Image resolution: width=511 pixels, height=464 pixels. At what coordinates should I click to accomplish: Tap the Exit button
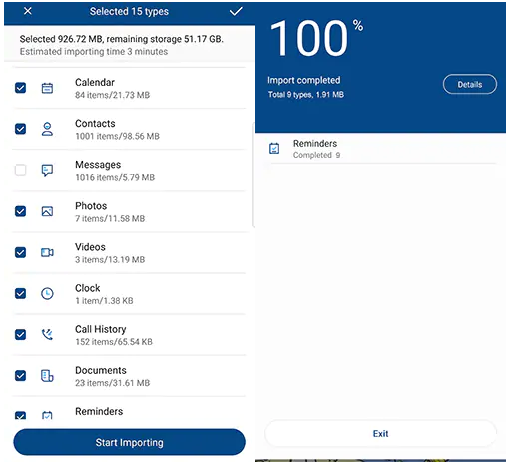click(x=380, y=433)
